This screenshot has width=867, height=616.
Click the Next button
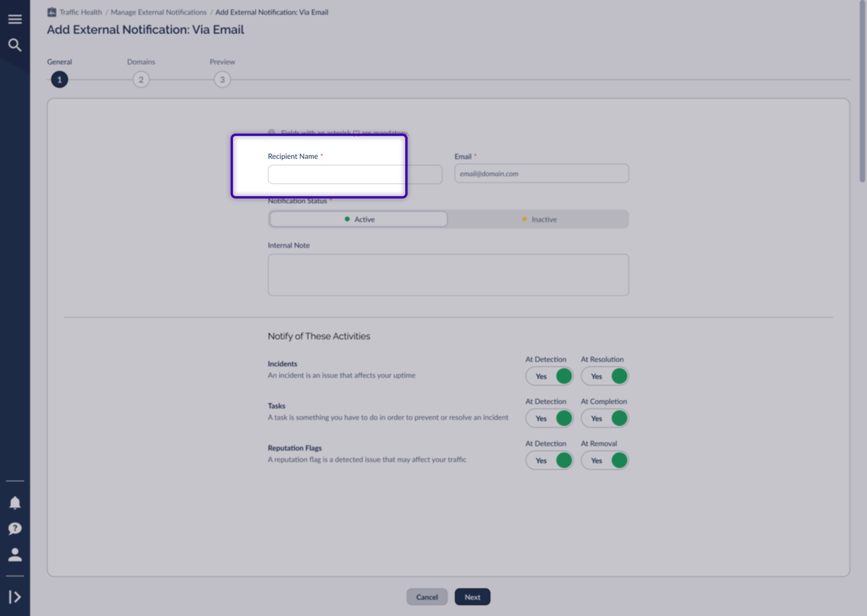(473, 597)
